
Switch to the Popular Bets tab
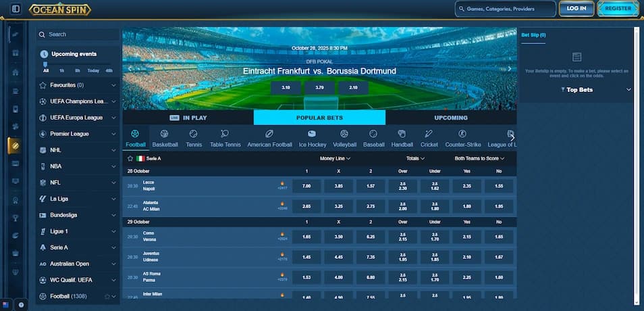tap(319, 118)
